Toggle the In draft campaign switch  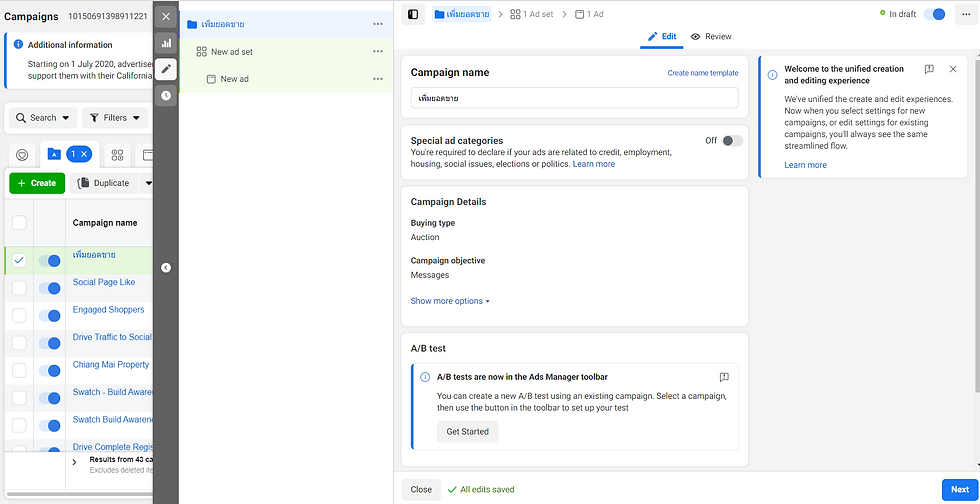click(x=934, y=14)
